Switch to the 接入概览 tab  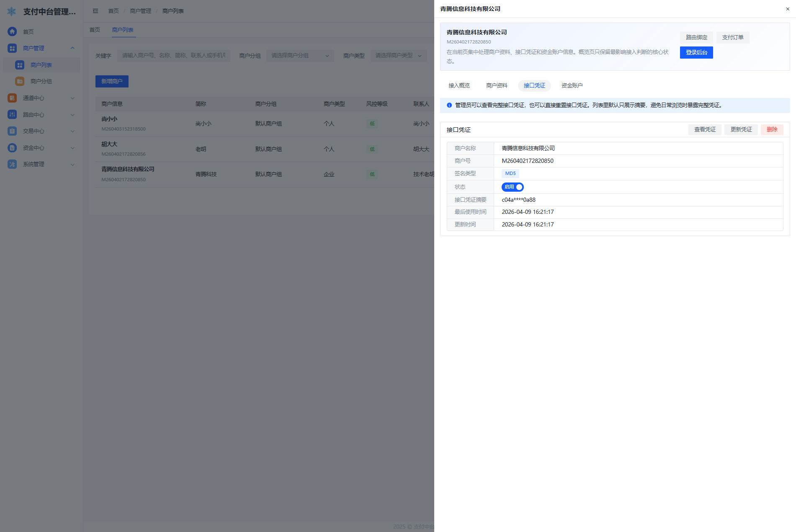pos(459,85)
